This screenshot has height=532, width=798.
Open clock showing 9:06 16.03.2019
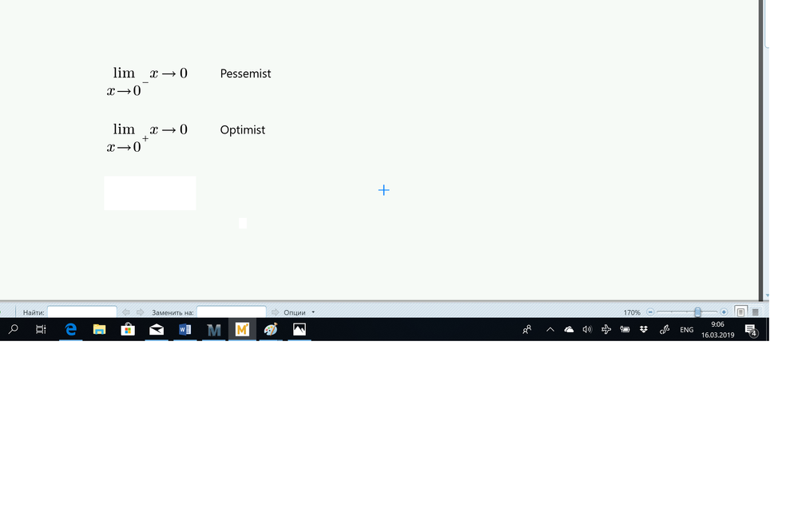[x=717, y=329]
